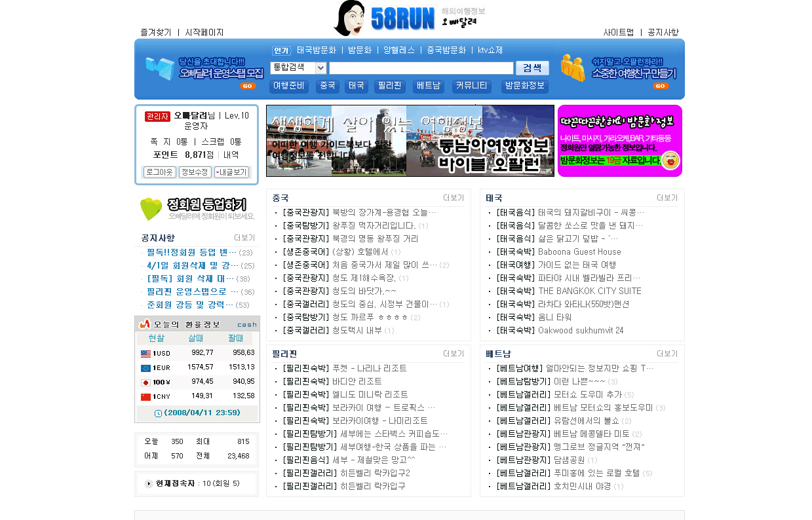Click the pink 밤문화 정보 banner
The image size is (812, 520).
pos(620,141)
